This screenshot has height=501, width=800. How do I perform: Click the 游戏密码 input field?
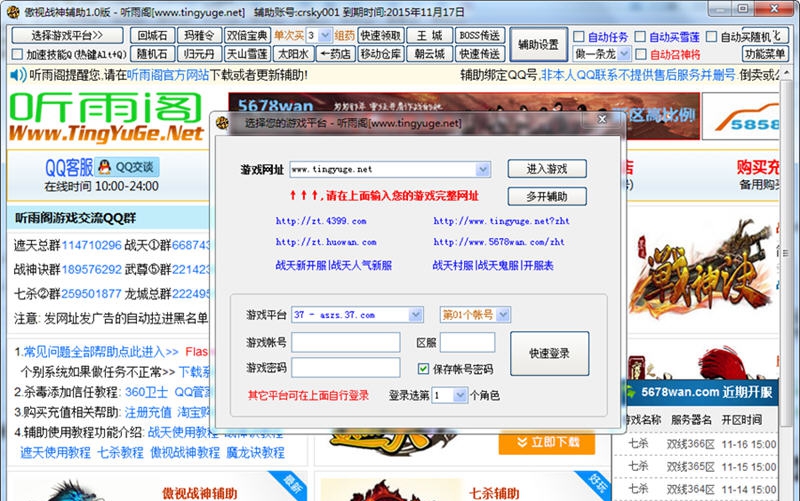click(345, 367)
